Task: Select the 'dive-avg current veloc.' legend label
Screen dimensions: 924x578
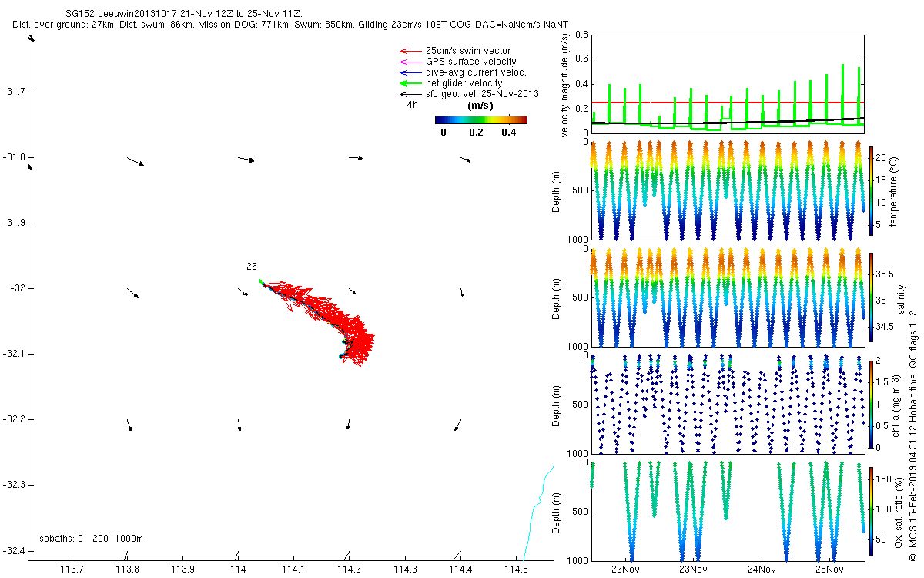Action: [476, 72]
